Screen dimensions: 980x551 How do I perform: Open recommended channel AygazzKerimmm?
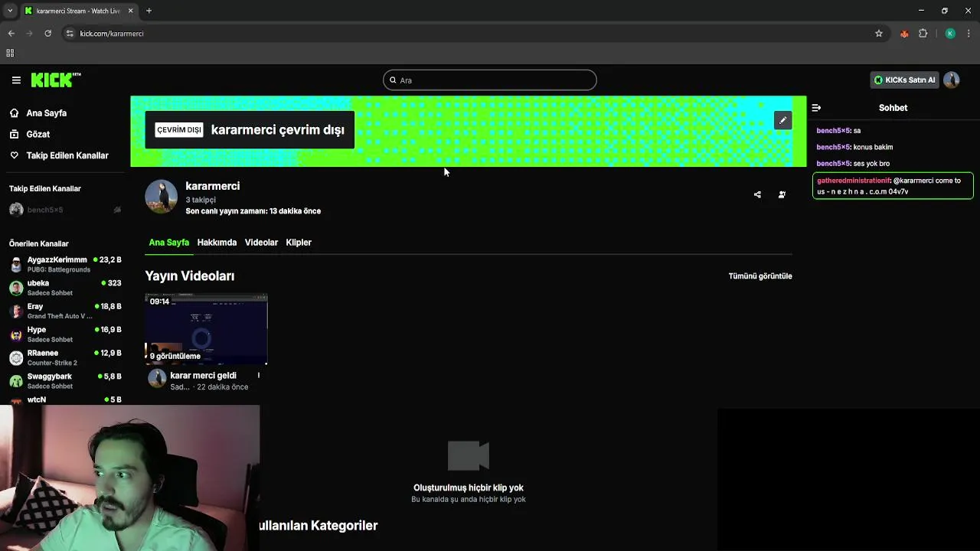(64, 265)
